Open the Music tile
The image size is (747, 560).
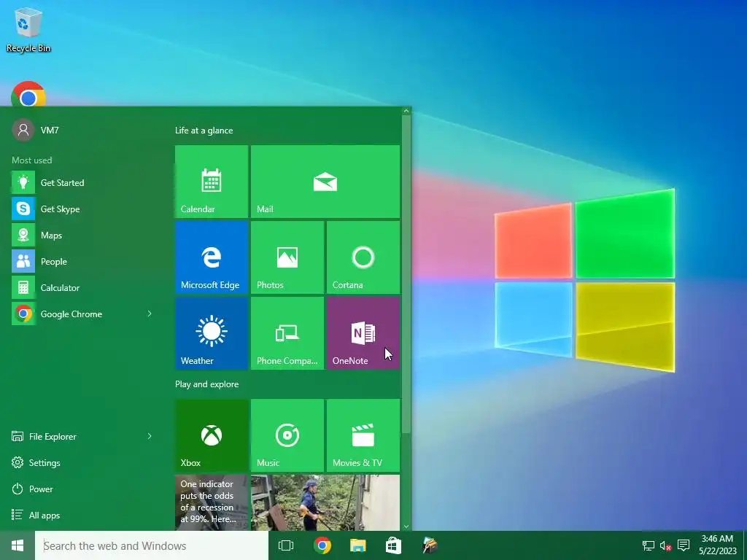point(287,435)
